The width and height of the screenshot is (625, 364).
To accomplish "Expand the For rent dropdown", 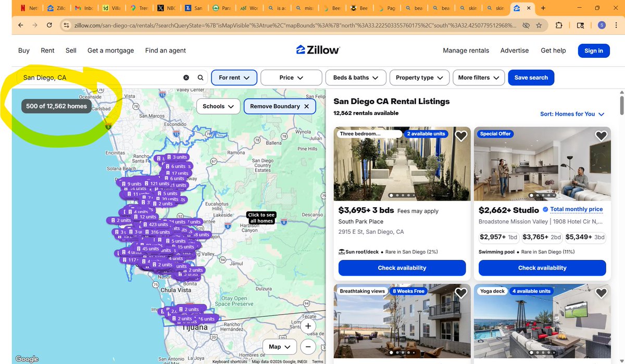I will point(234,78).
